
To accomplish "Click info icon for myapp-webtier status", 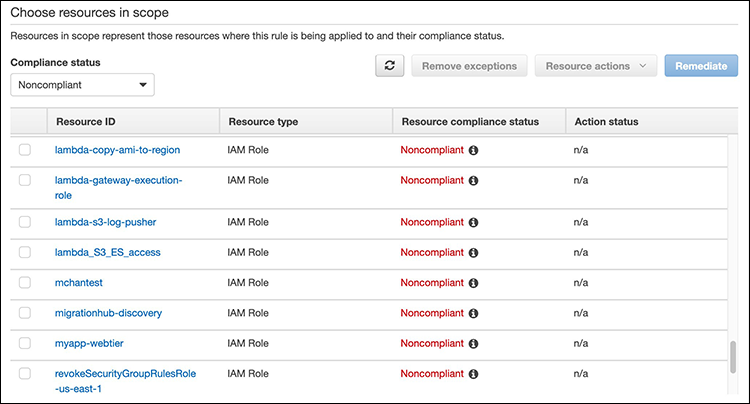I will click(473, 343).
